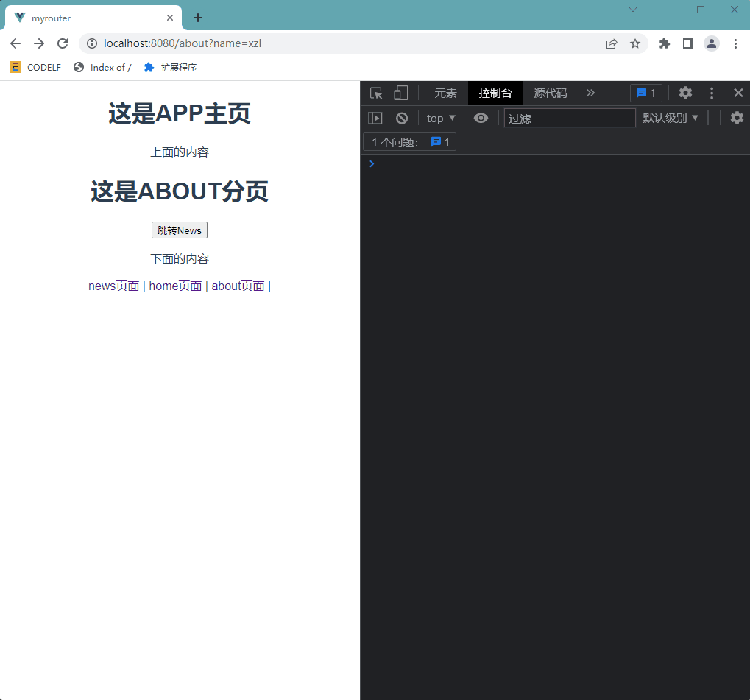Viewport: 750px width, 700px height.
Task: Focus the console prompt line
Action: (x=555, y=164)
